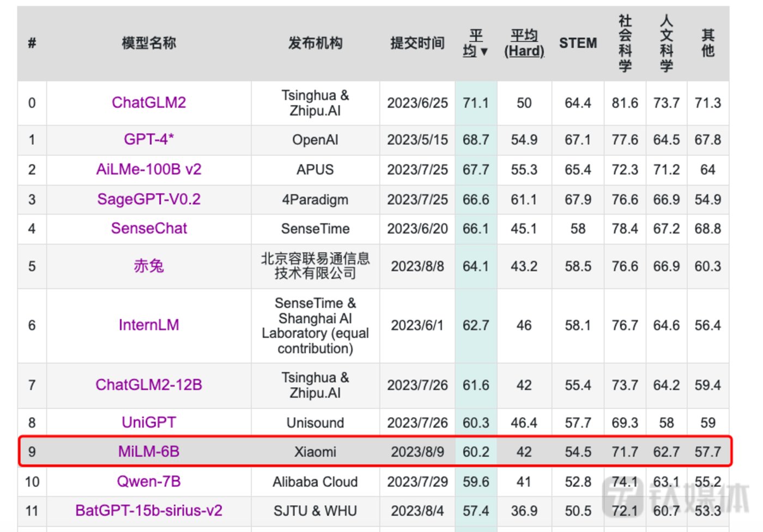Viewport: 763px width, 532px height.
Task: Select BatGPT's hard average 36.9
Action: (x=524, y=511)
